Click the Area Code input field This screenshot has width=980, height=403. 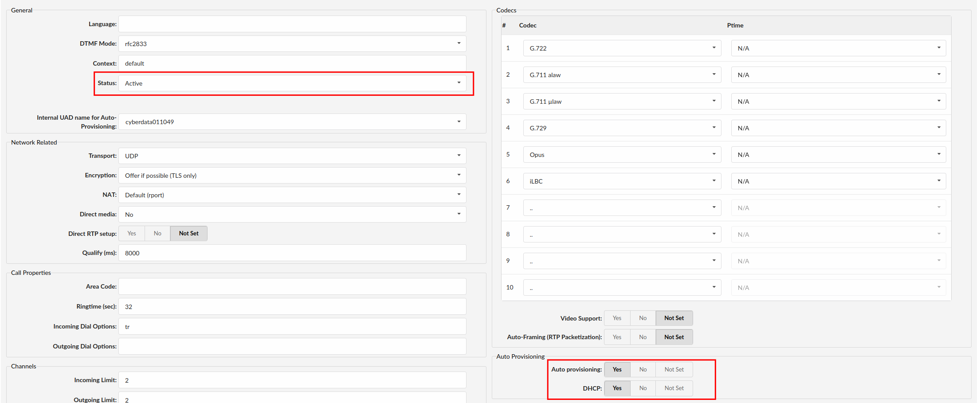292,287
